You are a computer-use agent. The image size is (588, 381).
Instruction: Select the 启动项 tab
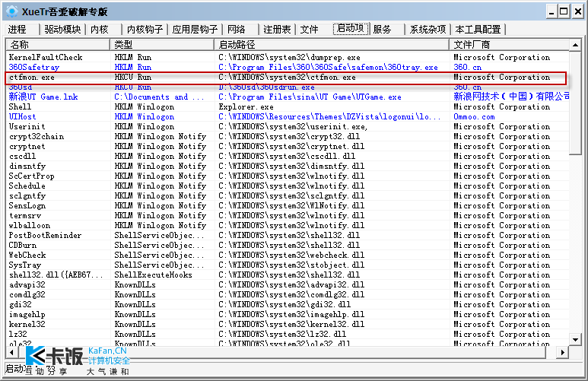point(351,28)
